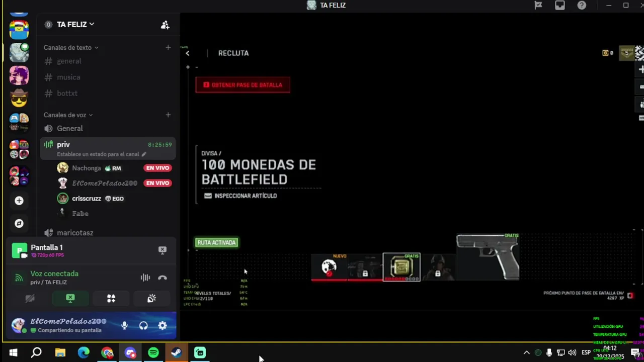
Task: Click Inspeccionar Artículo in the stream
Action: click(x=240, y=196)
